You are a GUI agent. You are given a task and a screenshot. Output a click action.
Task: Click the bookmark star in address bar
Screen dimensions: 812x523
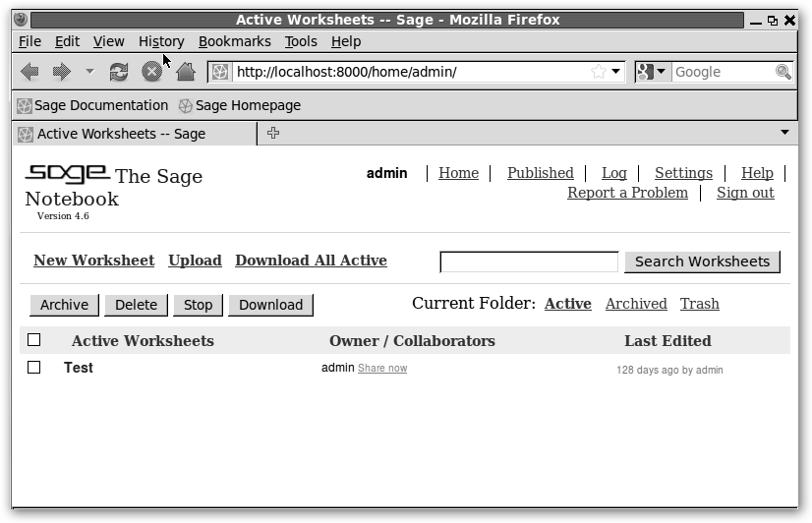[598, 72]
